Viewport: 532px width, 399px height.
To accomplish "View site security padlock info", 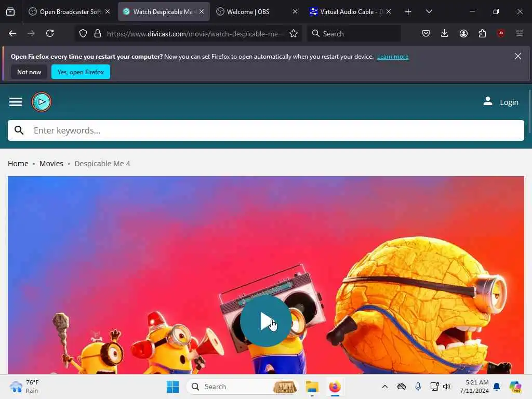I will click(x=98, y=34).
